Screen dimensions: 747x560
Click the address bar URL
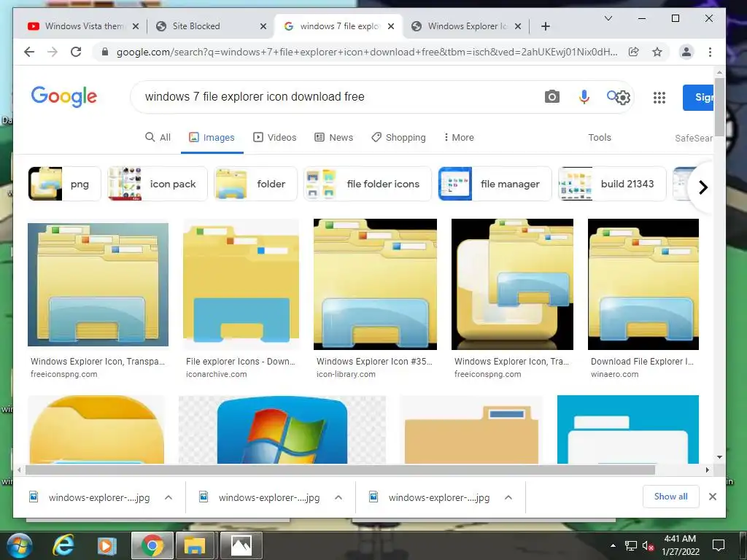[367, 52]
